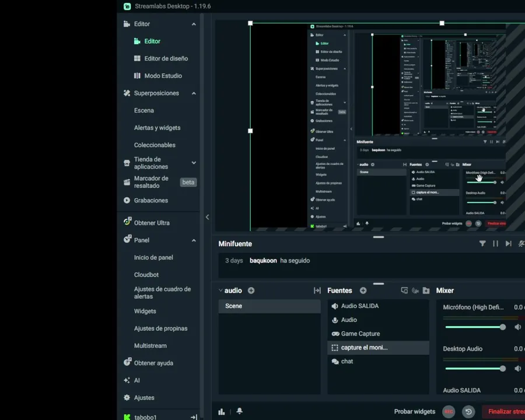Open Alertas y widgets
This screenshot has height=420, width=525.
157,128
